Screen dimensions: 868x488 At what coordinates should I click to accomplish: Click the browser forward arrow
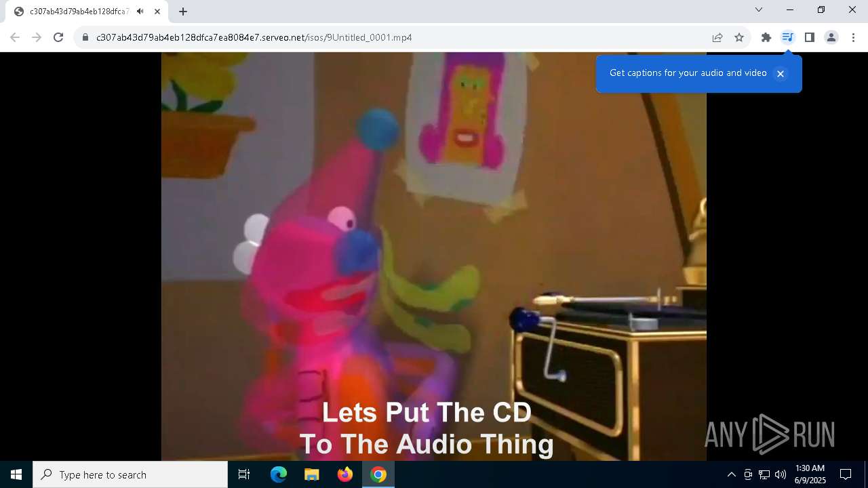click(x=37, y=37)
